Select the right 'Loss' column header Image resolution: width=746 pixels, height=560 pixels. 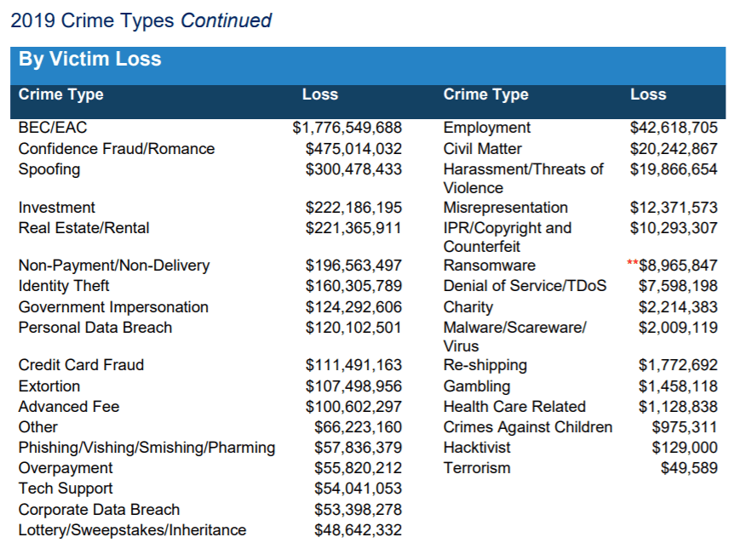[648, 94]
